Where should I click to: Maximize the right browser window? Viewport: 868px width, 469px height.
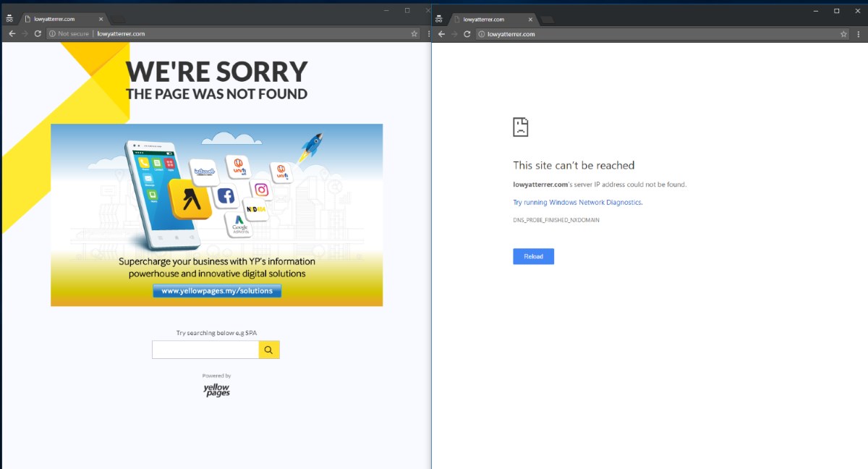pyautogui.click(x=837, y=11)
